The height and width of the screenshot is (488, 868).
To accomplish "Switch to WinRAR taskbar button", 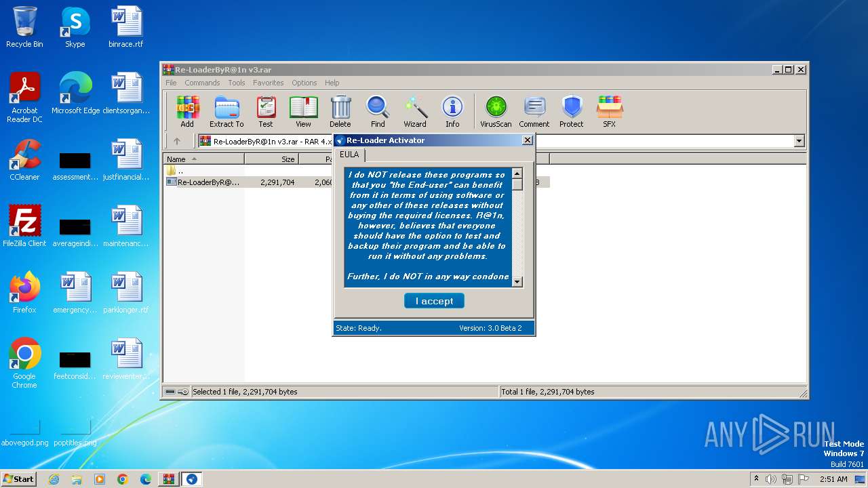I will [169, 479].
